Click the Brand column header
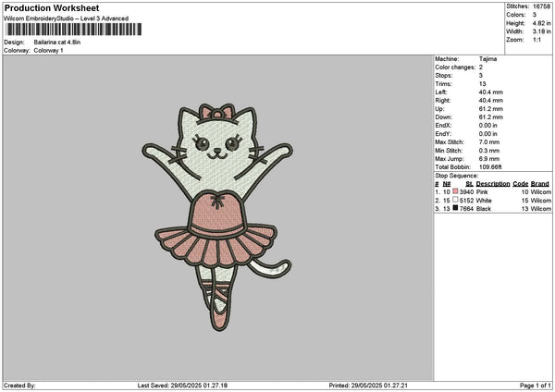Screen dimensions: 555x392 pyautogui.click(x=540, y=183)
